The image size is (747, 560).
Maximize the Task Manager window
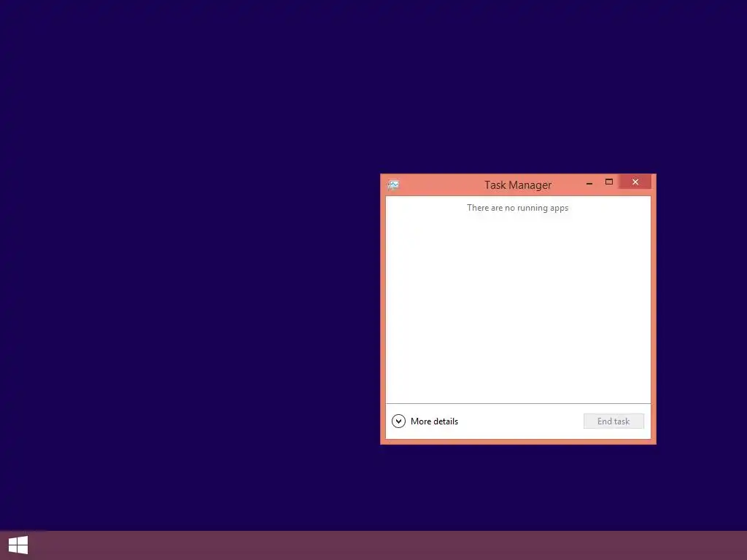click(609, 182)
